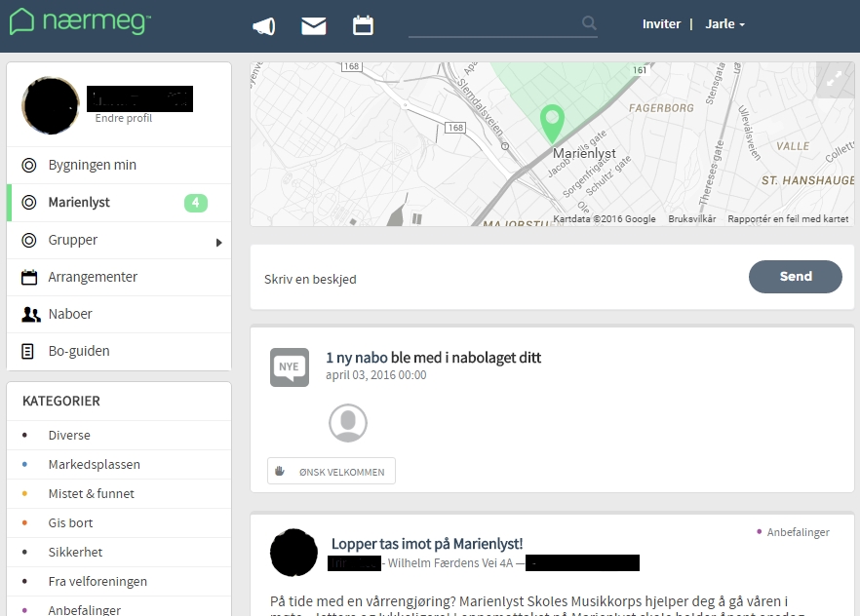Expand the Grupper submenu arrow
860x616 pixels.
click(219, 242)
